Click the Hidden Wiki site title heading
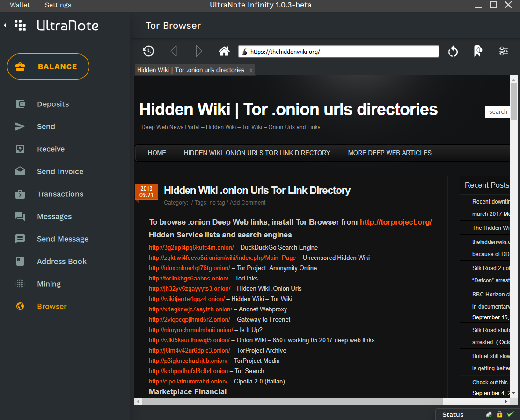 [288, 110]
